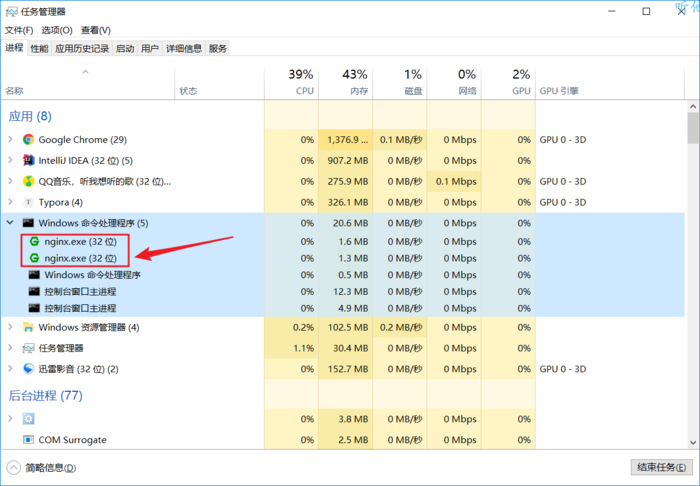Click 简略信息(D) to show fewer details
Viewport: 700px width, 486px height.
[x=42, y=468]
